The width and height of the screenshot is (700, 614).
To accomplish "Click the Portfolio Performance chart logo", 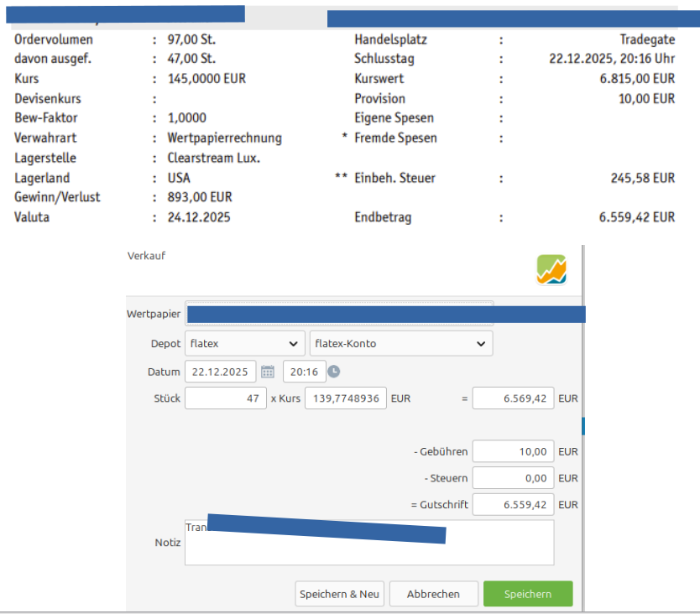I will click(x=551, y=270).
